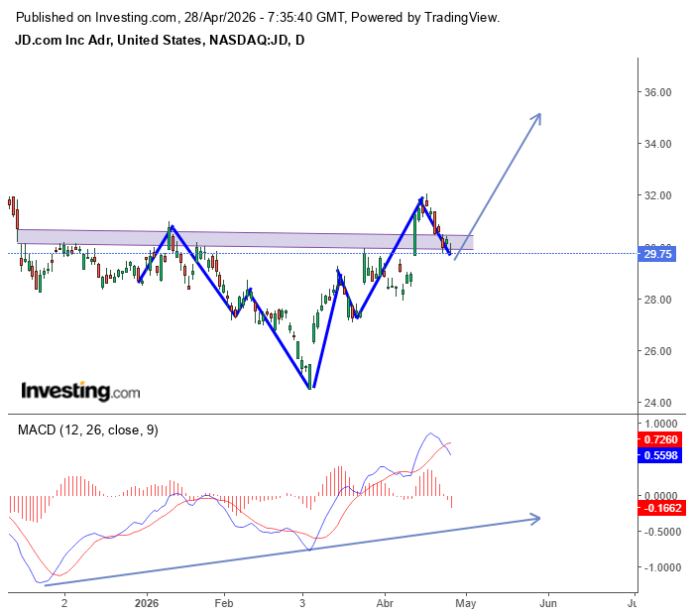
Task: Click the -0.5000 MACD axis label
Action: [661, 532]
